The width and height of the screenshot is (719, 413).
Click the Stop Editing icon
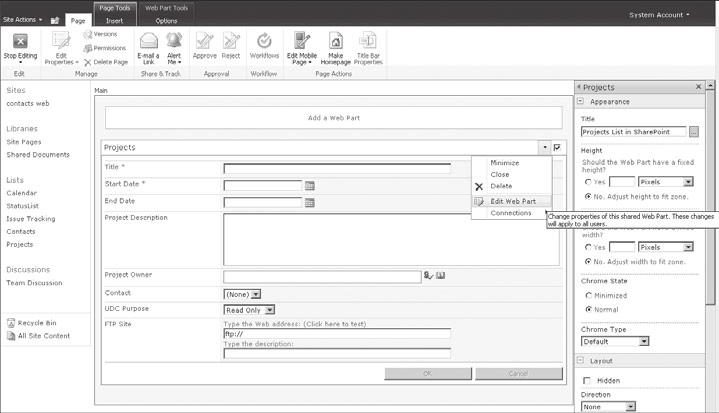point(20,41)
